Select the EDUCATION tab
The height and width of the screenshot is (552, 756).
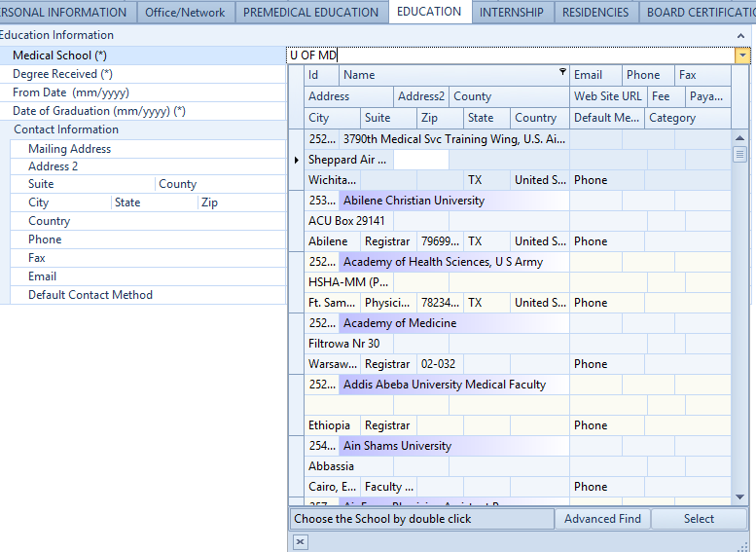(429, 12)
